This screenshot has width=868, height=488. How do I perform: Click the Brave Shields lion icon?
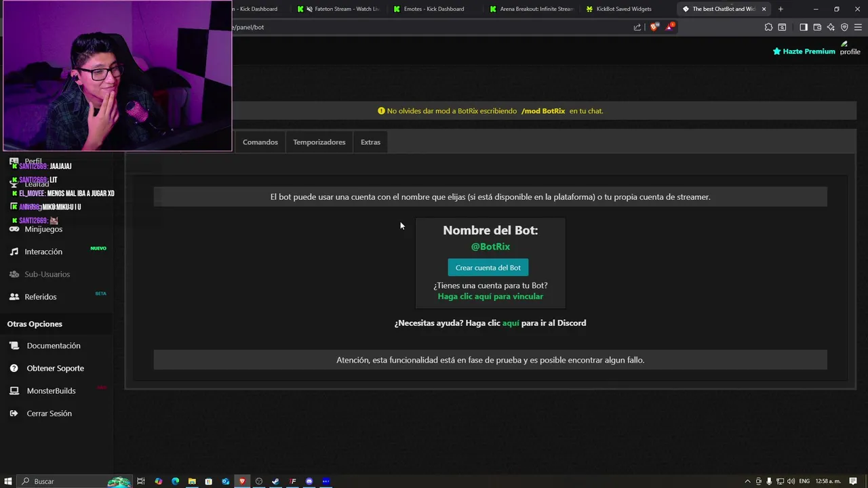tap(654, 27)
